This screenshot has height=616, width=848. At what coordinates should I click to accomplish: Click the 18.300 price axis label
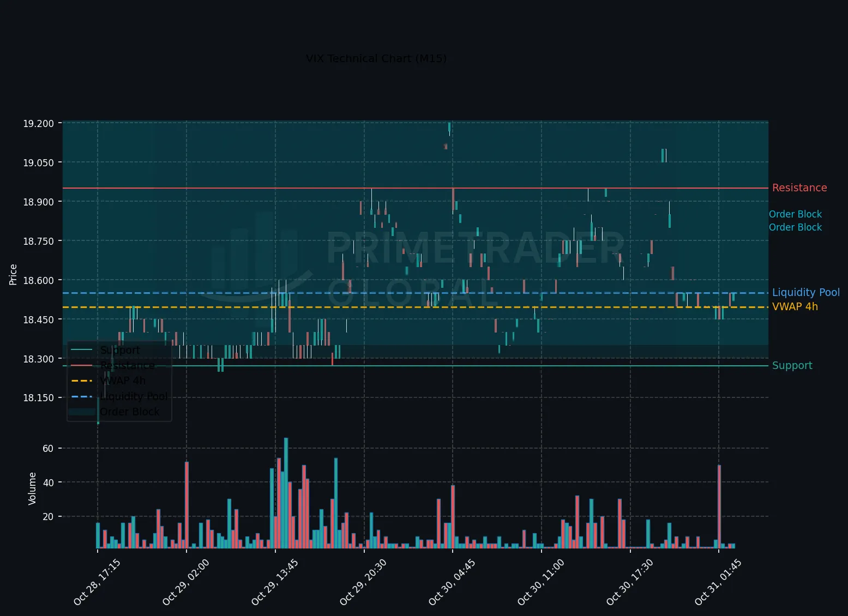pyautogui.click(x=38, y=359)
